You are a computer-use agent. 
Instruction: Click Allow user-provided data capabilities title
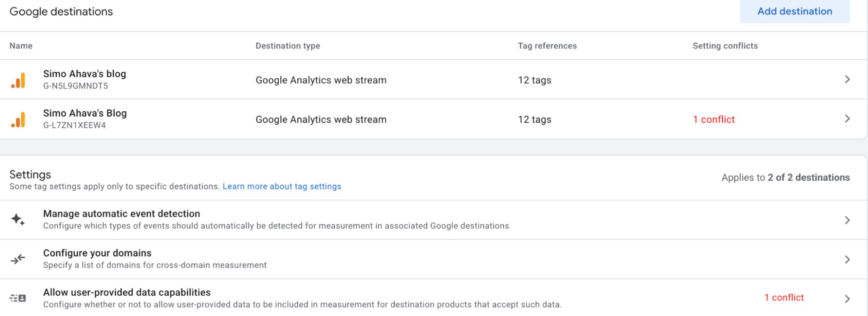[127, 292]
